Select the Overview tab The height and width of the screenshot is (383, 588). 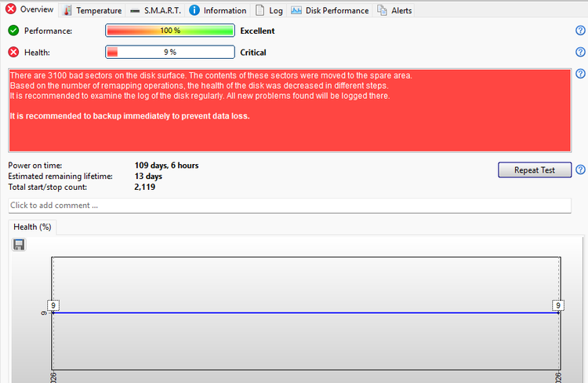[x=30, y=9]
